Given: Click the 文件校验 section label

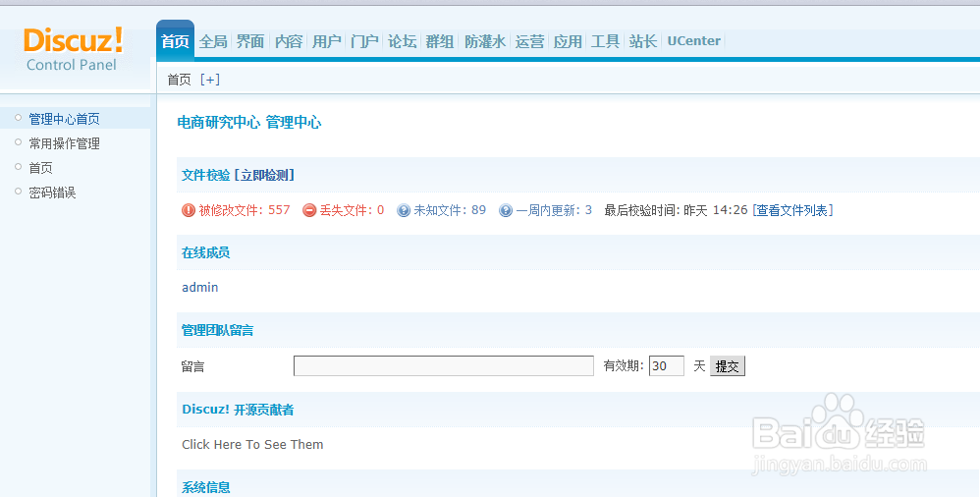Looking at the screenshot, I should [205, 175].
